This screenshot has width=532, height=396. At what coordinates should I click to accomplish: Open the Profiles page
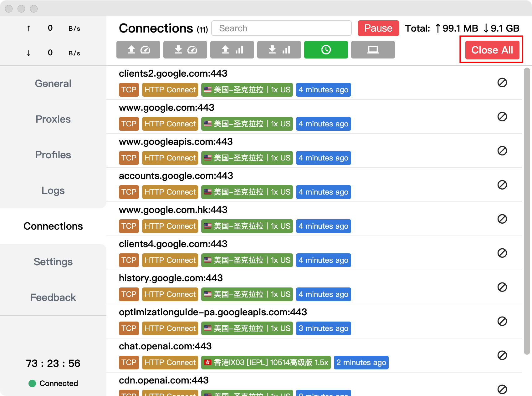click(x=53, y=155)
